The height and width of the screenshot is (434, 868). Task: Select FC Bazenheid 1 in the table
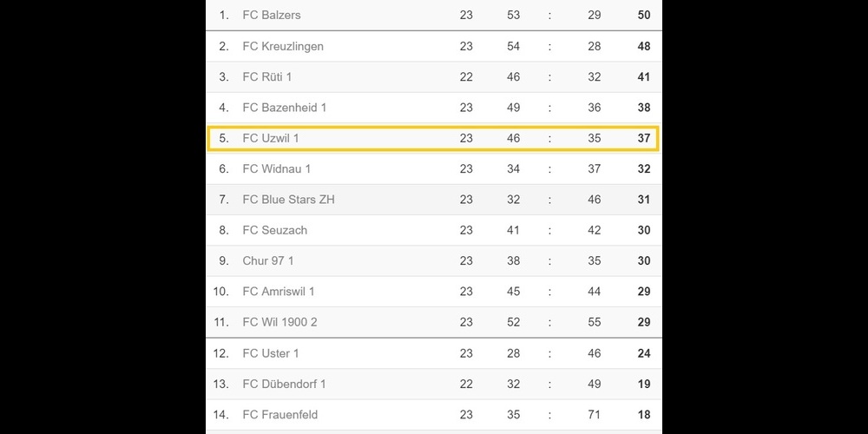[285, 108]
